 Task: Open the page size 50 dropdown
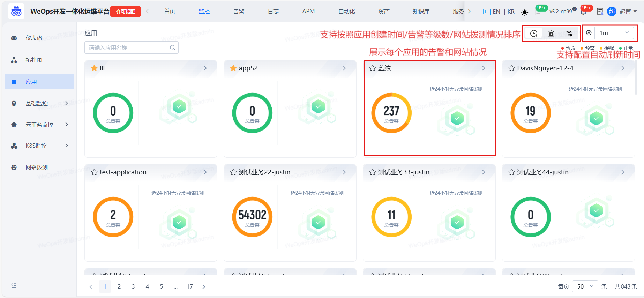pyautogui.click(x=585, y=286)
